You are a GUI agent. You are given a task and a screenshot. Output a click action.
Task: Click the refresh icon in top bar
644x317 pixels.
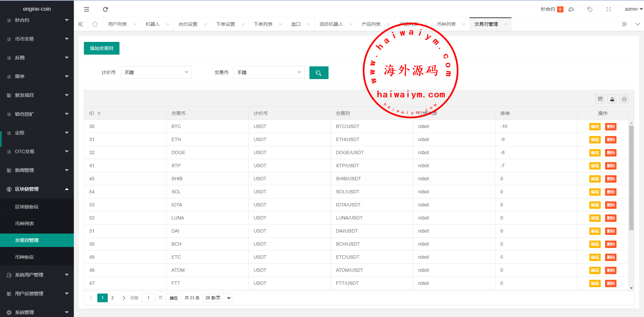105,9
